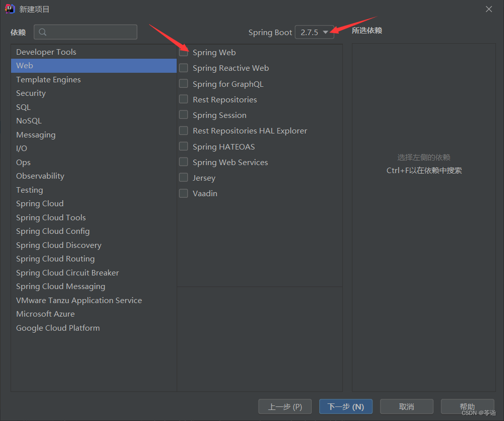
Task: Select the NoSQL category
Action: (94, 121)
